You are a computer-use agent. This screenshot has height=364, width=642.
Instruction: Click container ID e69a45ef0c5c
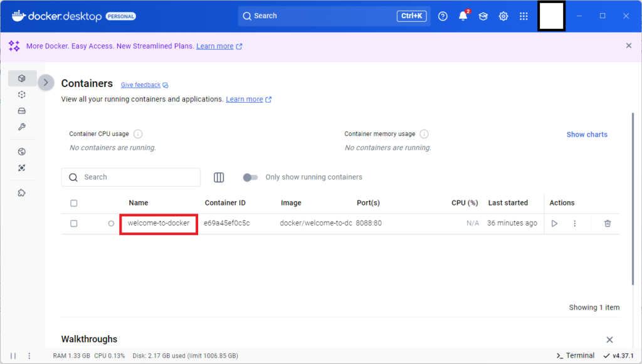pos(227,223)
